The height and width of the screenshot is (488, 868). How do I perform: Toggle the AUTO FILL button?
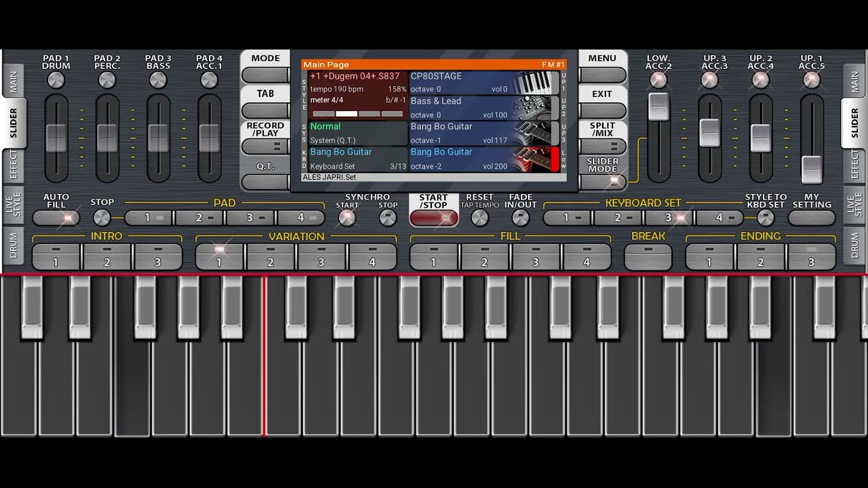56,218
